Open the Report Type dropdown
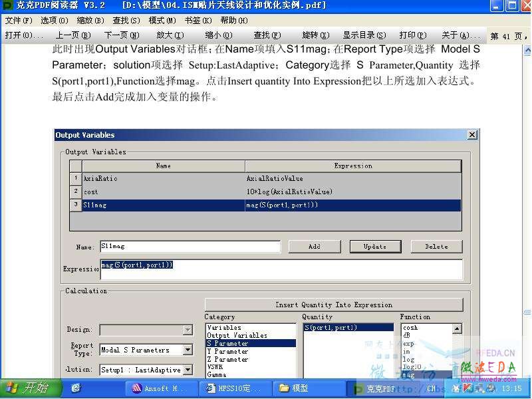 click(x=188, y=350)
